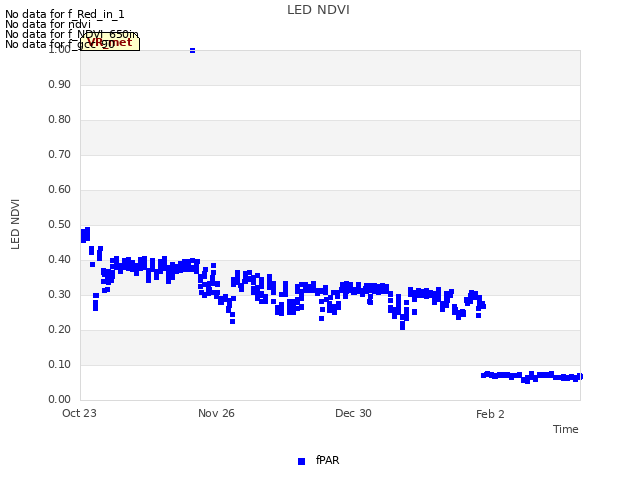The width and height of the screenshot is (640, 480).
Task: Click the 0.60 y-axis tick label
Action: [x=60, y=189]
